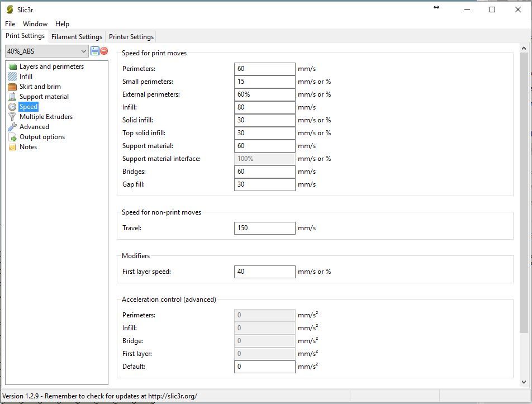Image resolution: width=532 pixels, height=404 pixels.
Task: Click the Solid infill speed field
Action: click(265, 121)
